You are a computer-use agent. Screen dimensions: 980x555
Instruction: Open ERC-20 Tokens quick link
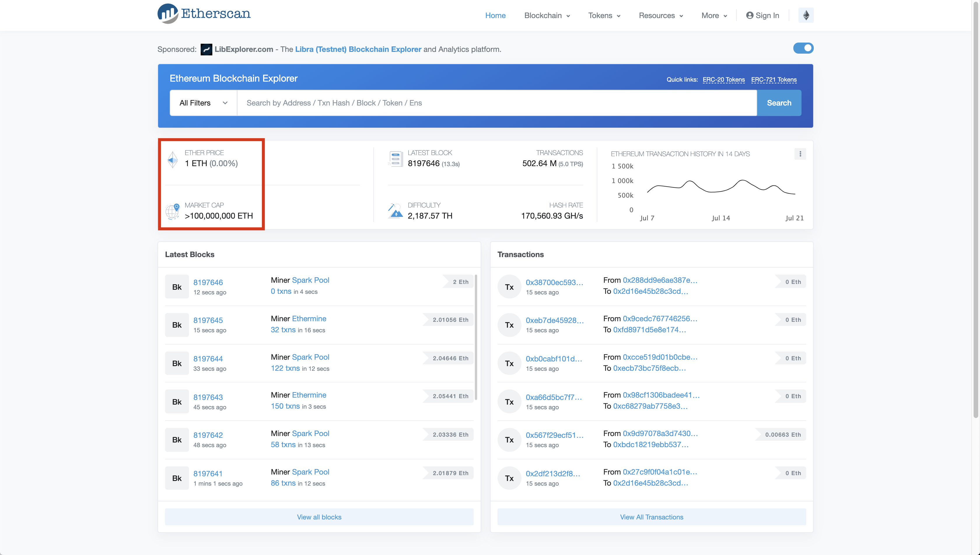pyautogui.click(x=723, y=80)
